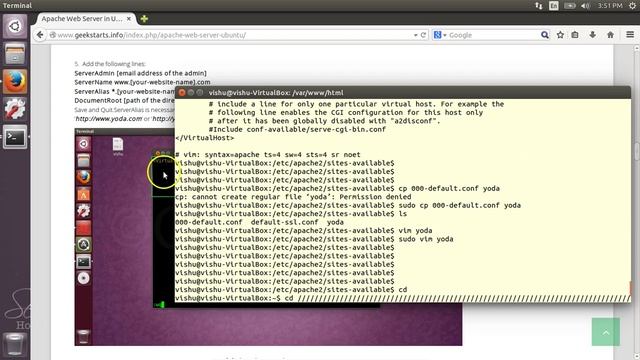The image size is (640, 360).
Task: Close the Apache Web Server tab
Action: pos(129,19)
